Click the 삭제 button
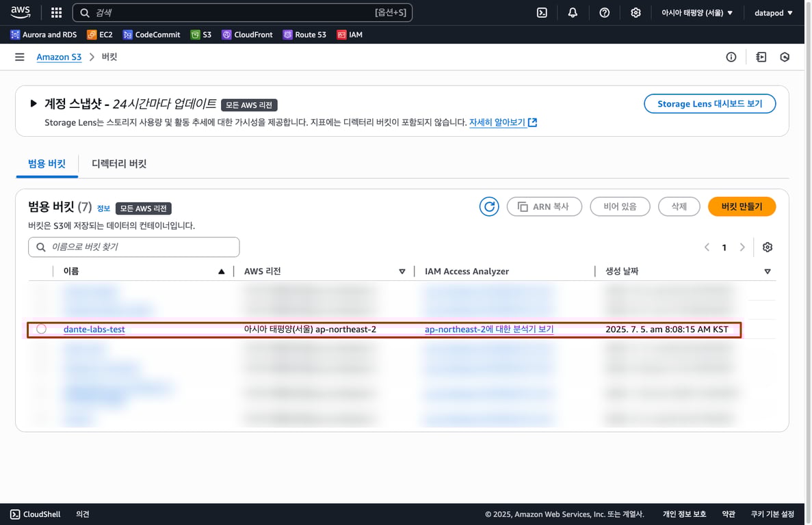This screenshot has height=525, width=812. point(679,206)
